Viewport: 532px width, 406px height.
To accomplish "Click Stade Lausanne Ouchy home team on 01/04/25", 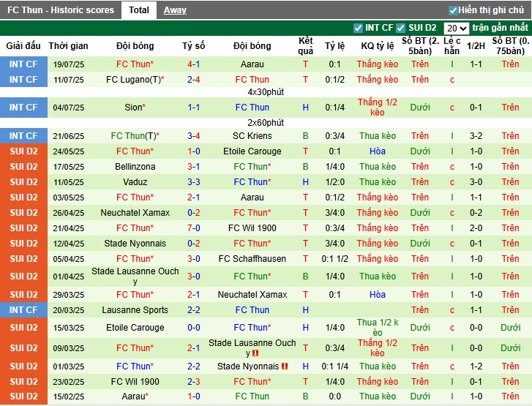I will 135,276.
